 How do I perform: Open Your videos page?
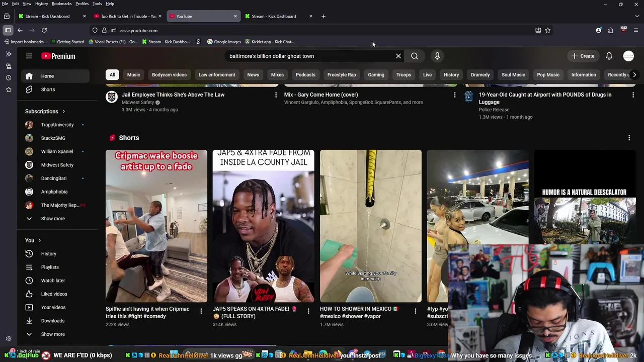click(x=55, y=307)
